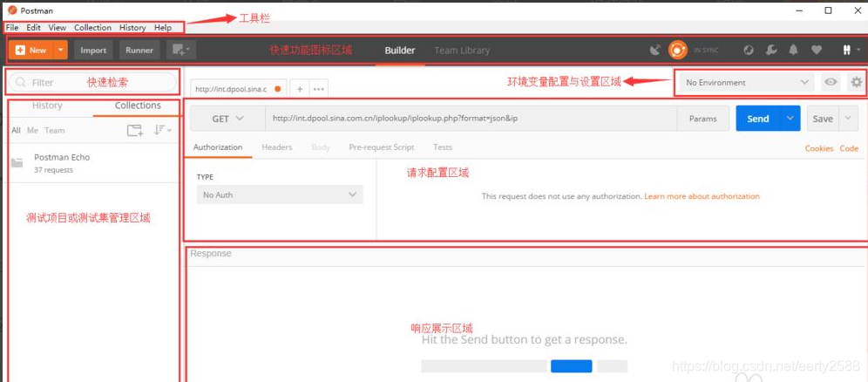Select the Pre-request Script tab
The height and width of the screenshot is (382, 868).
point(382,147)
